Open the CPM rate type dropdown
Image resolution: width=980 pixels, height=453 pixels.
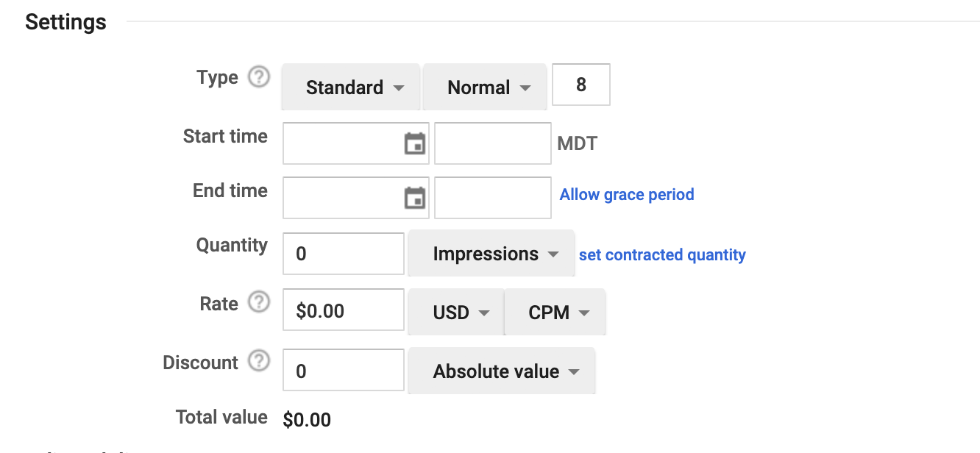pos(555,312)
